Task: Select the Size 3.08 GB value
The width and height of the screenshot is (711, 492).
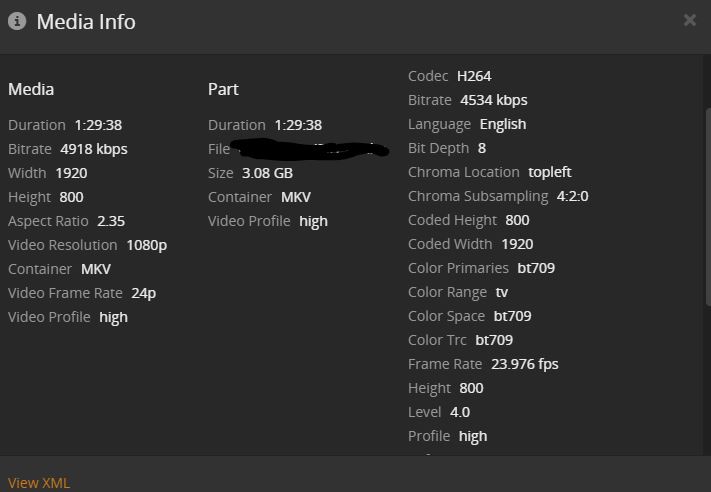Action: (x=267, y=173)
